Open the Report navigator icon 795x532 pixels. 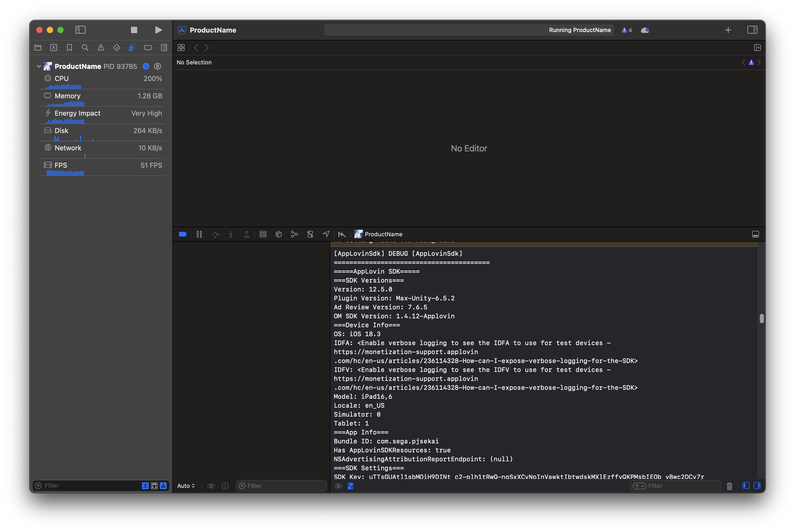164,48
